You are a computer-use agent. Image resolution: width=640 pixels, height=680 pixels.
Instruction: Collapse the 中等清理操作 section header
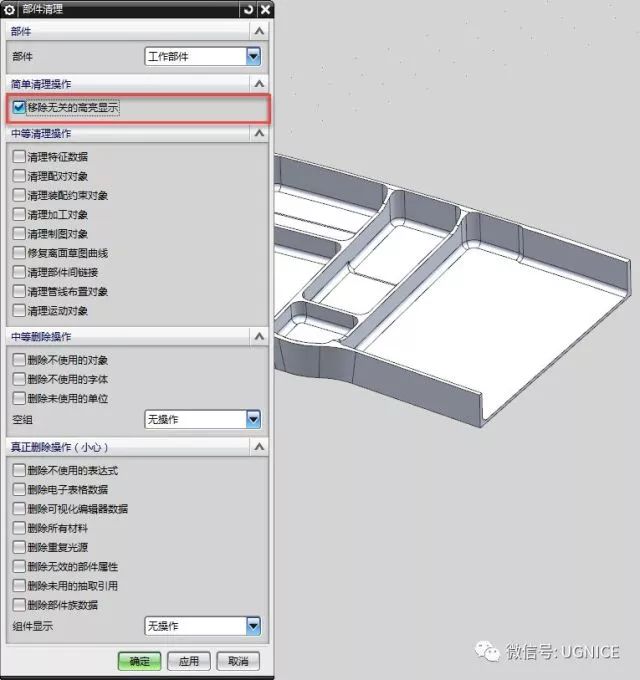pyautogui.click(x=260, y=133)
